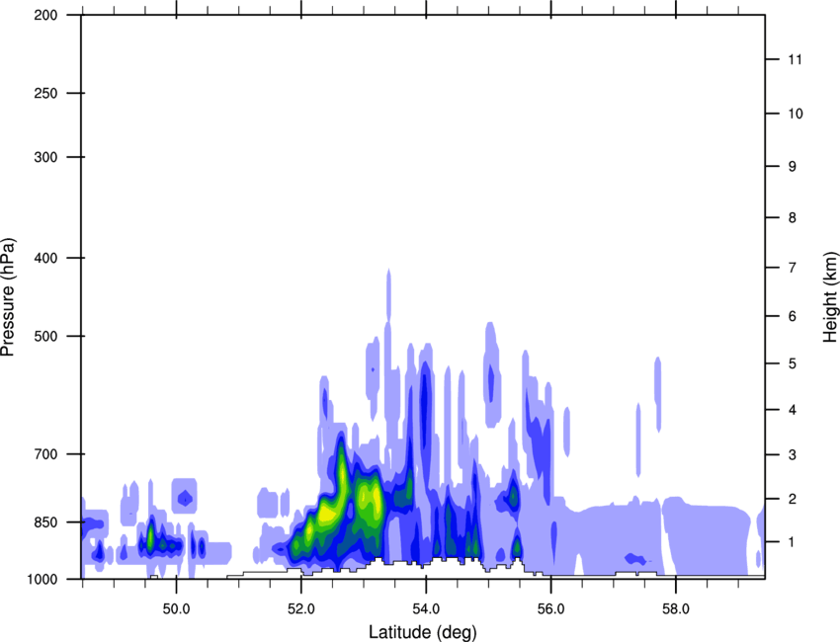
Task: Click height tick label 11
Action: click(796, 59)
